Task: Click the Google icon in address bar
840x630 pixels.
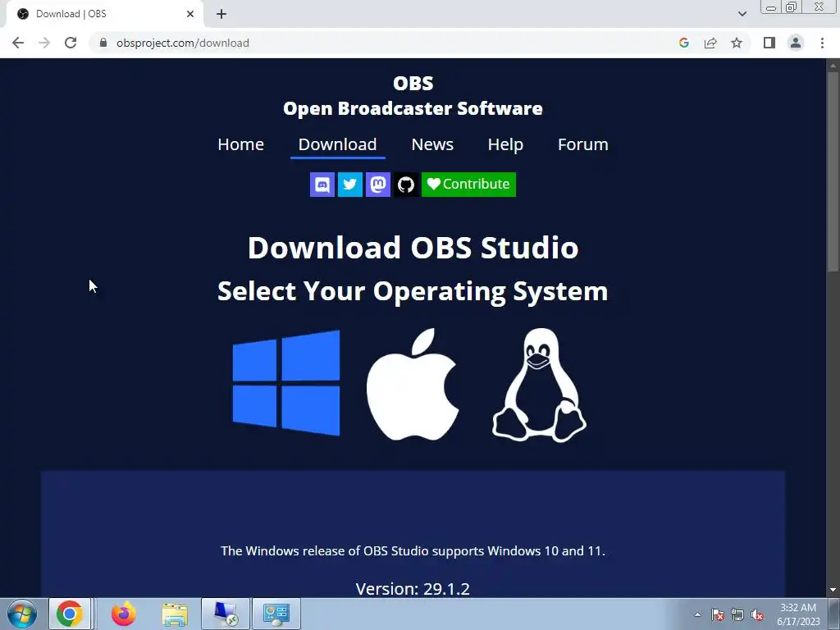Action: (683, 43)
